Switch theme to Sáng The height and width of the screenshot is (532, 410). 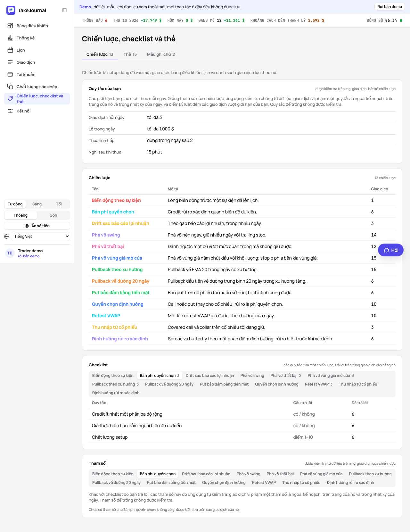(x=37, y=204)
